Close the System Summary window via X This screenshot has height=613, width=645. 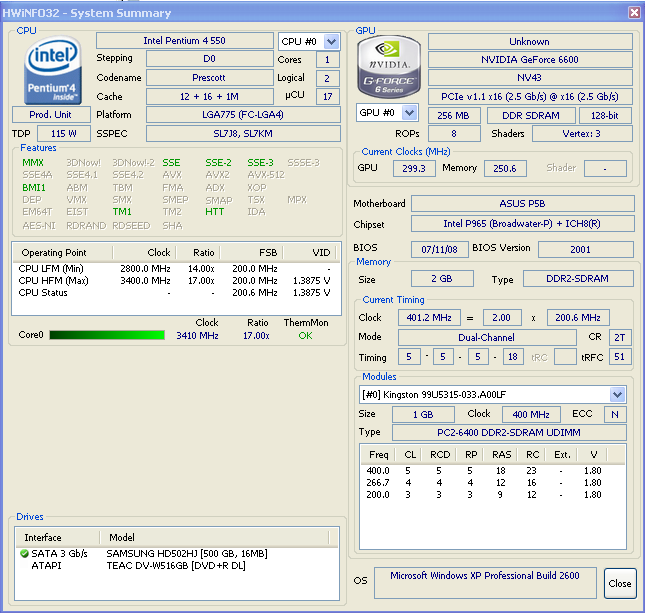tap(634, 12)
